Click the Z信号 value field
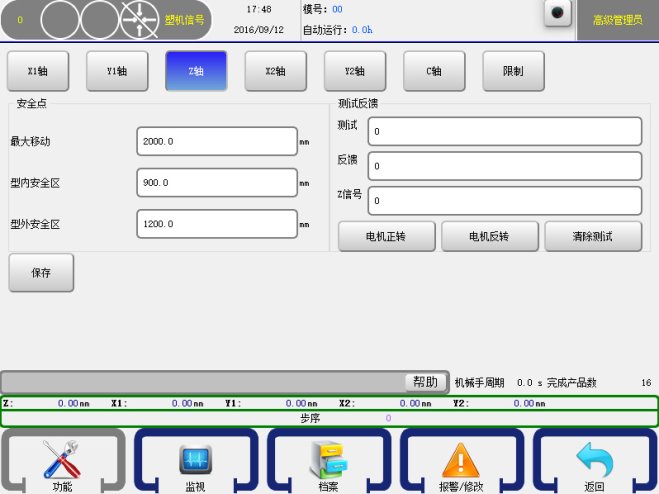The image size is (659, 494). (x=505, y=201)
